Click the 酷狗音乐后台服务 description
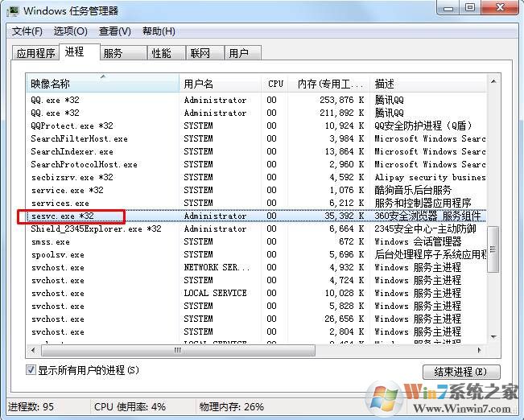The width and height of the screenshot is (524, 420). [x=413, y=190]
